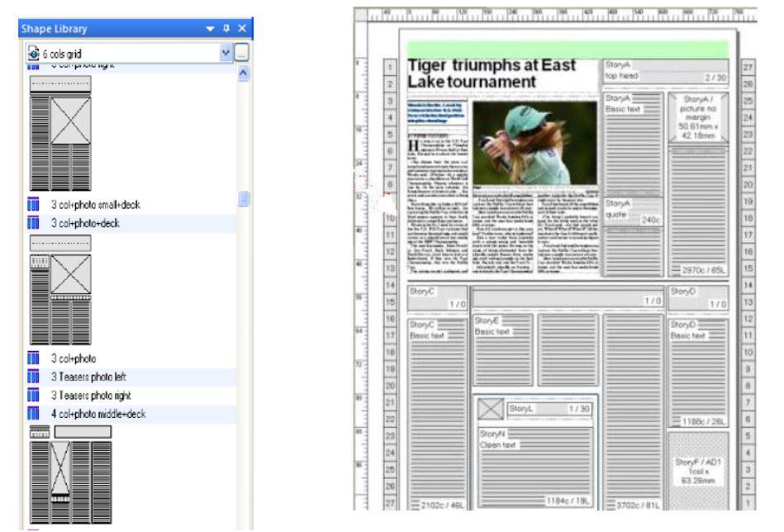The image size is (784, 532).
Task: Click the Shape Library scrollbar thumb
Action: tap(244, 199)
